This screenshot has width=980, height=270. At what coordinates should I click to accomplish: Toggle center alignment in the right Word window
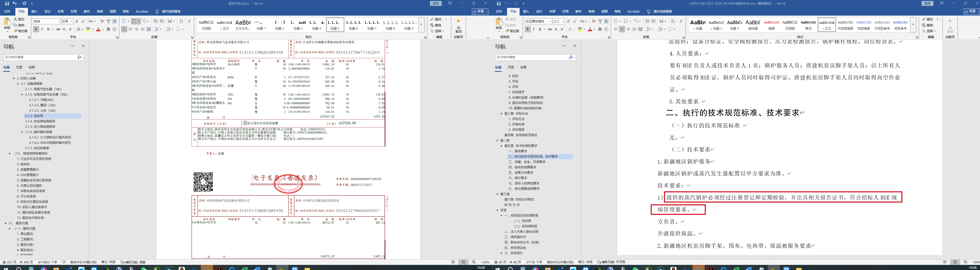[622, 29]
